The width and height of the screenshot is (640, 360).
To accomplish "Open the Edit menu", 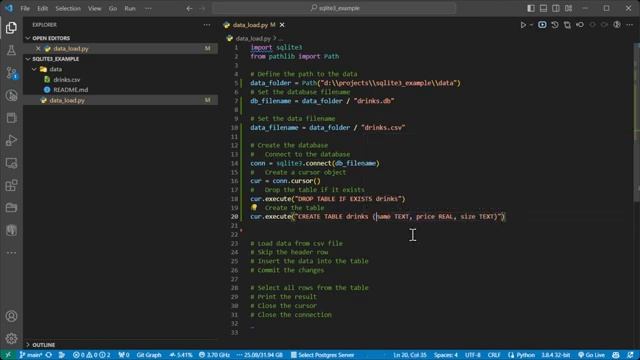I will pyautogui.click(x=42, y=8).
